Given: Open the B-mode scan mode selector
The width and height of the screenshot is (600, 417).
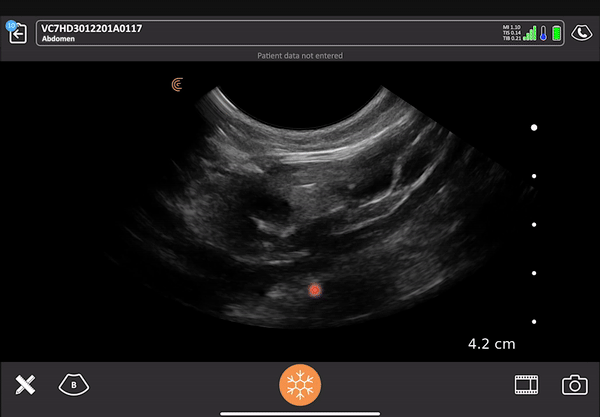Looking at the screenshot, I should click(74, 384).
